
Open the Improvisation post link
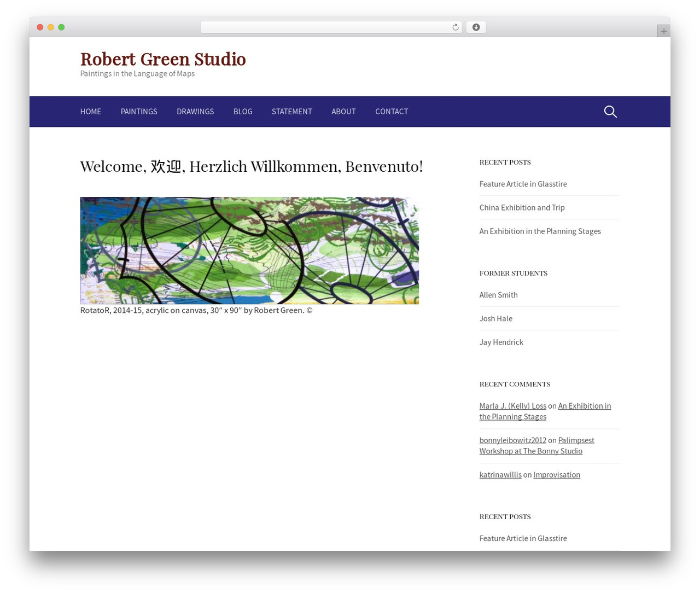pos(557,475)
